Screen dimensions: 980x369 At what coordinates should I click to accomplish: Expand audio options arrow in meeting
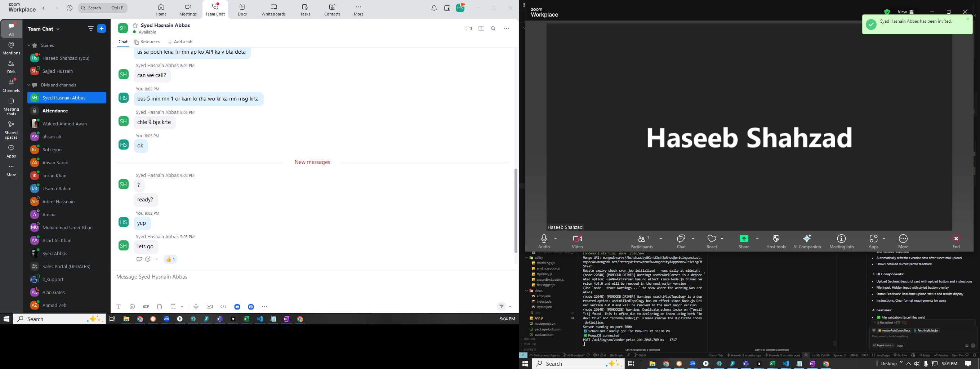(x=556, y=239)
